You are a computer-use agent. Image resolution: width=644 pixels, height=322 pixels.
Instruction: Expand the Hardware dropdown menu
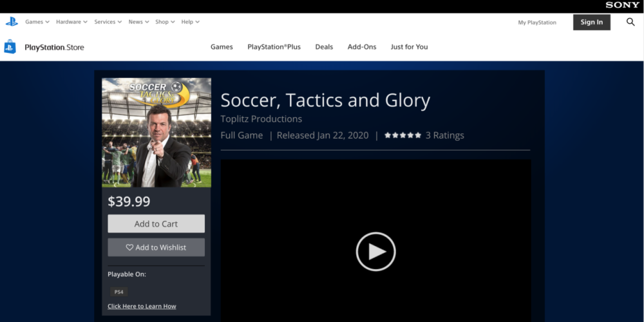(x=71, y=22)
